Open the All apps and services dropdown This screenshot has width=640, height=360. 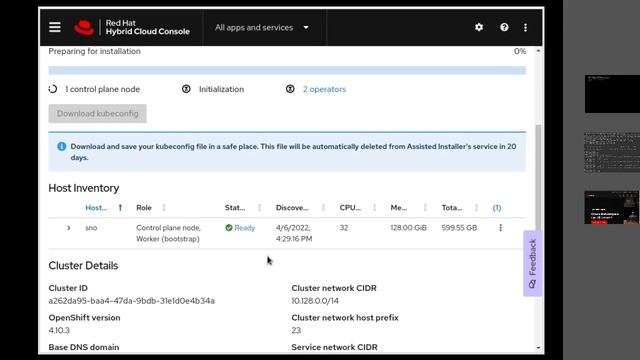click(262, 27)
